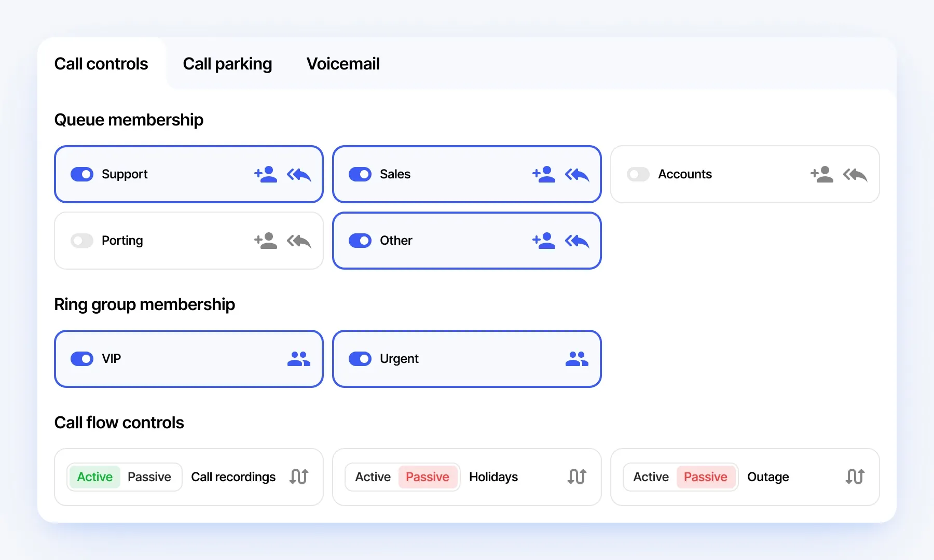Click the group members icon in VIP card
934x560 pixels.
[299, 359]
